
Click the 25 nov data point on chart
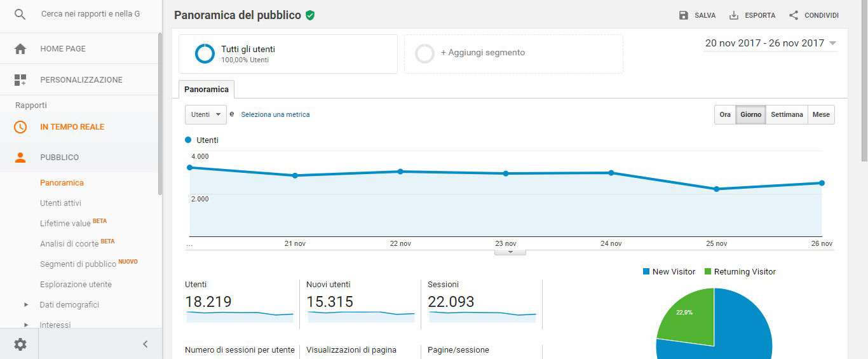[x=716, y=189]
